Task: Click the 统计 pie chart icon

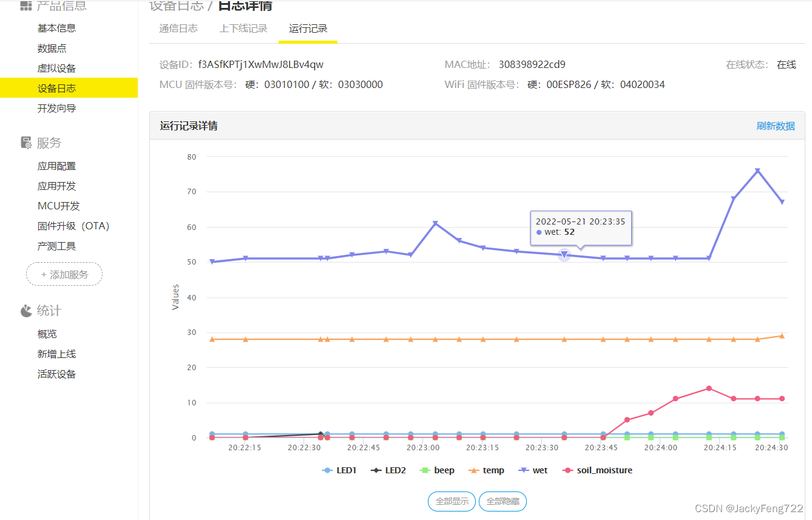Action: (x=26, y=311)
